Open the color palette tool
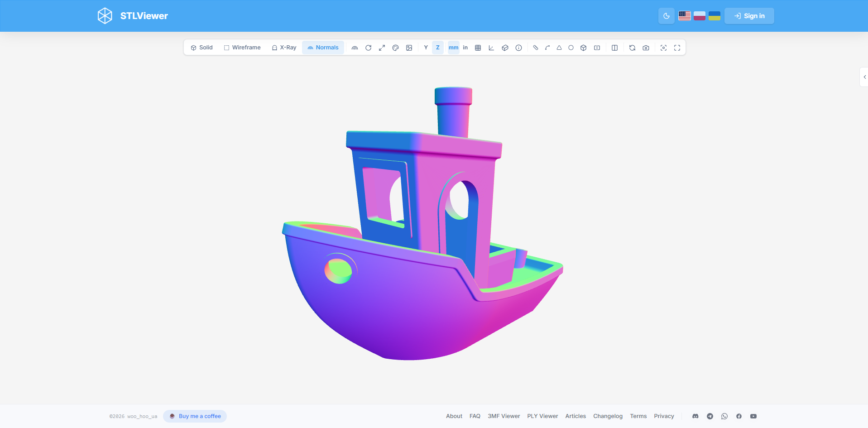This screenshot has width=868, height=428. click(x=395, y=48)
